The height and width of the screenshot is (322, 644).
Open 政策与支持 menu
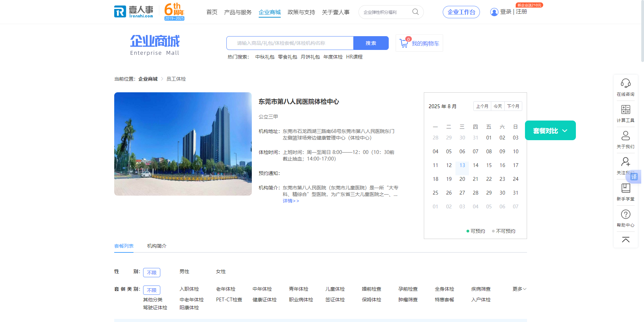click(301, 12)
